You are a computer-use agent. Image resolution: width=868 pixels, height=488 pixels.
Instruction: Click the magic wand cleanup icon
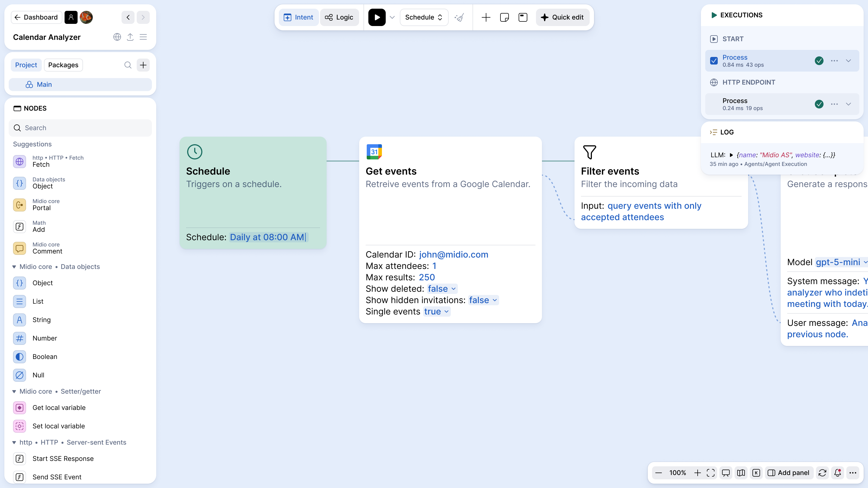click(459, 17)
